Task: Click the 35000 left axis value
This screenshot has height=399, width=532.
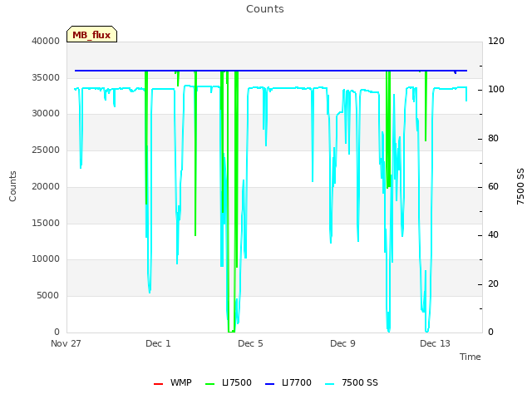Action: [46, 77]
